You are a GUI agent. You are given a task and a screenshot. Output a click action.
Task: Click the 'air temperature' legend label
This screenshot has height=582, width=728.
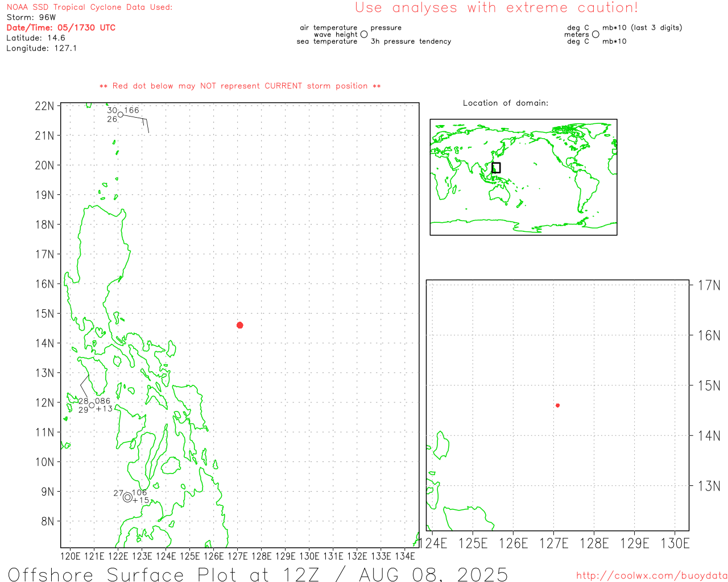[x=329, y=28]
